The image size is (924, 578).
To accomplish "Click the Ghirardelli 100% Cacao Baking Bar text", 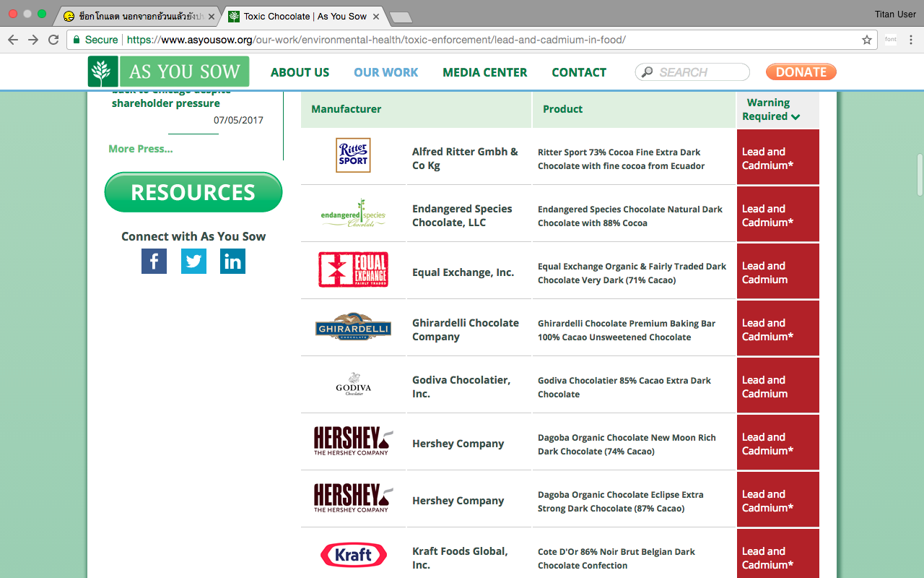I will point(627,330).
